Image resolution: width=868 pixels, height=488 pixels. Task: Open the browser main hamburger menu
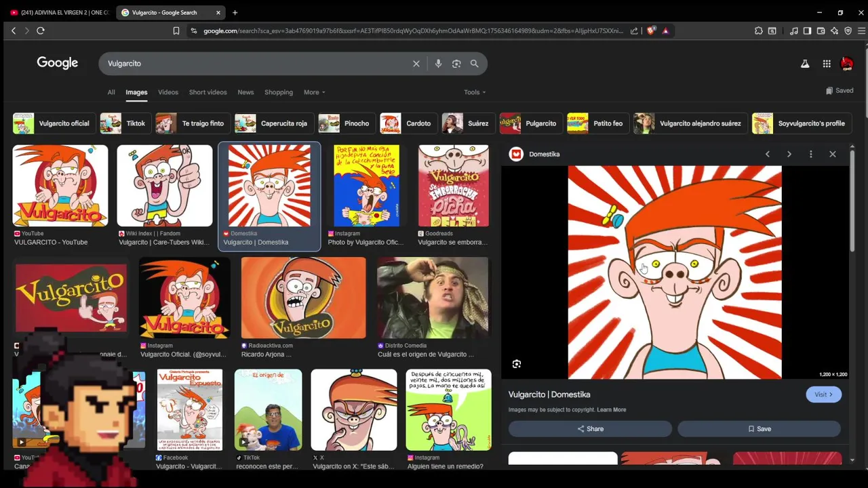(x=861, y=30)
